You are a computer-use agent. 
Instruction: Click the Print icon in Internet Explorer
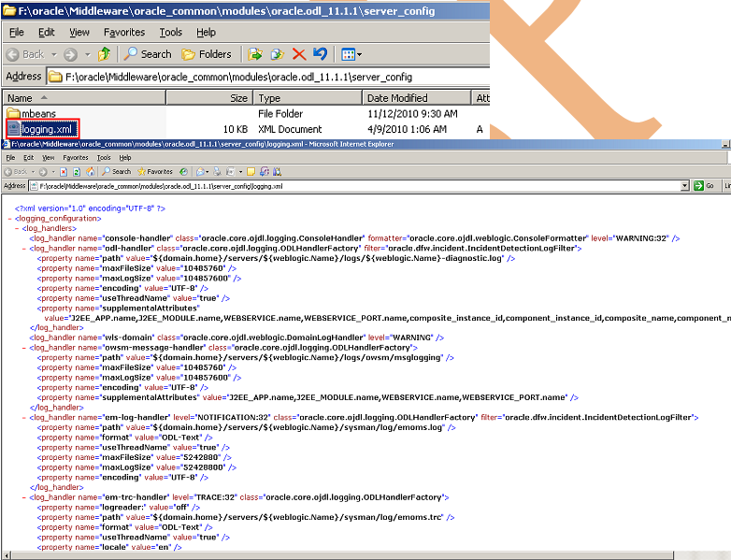point(217,172)
